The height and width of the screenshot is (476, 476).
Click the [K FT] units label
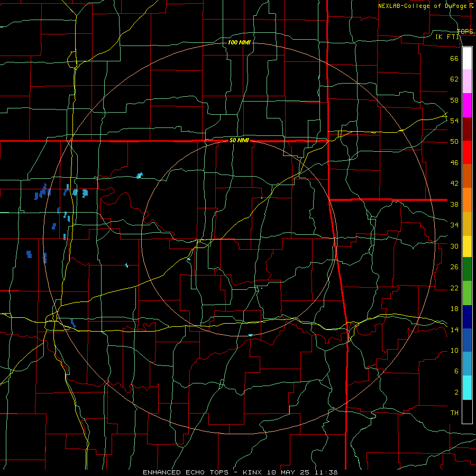tap(447, 36)
